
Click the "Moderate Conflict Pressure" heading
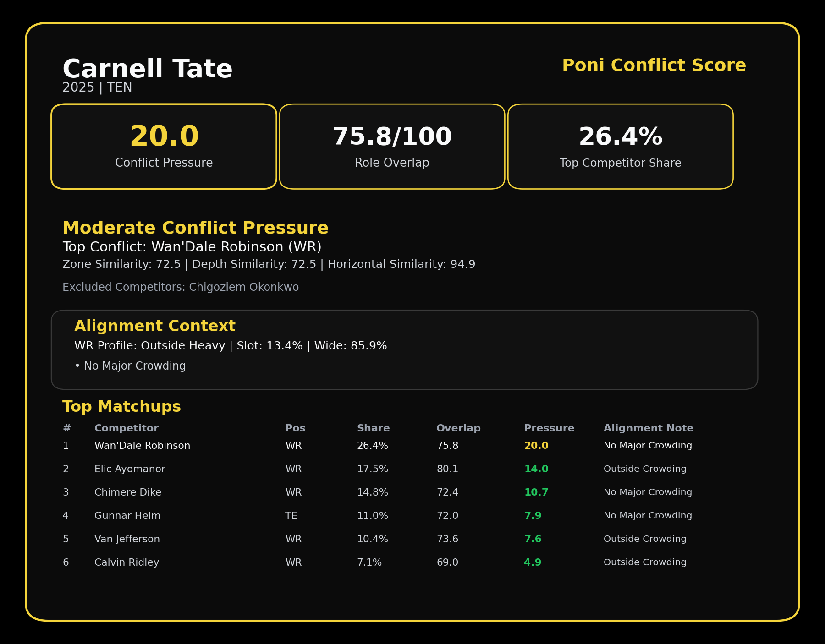(196, 228)
